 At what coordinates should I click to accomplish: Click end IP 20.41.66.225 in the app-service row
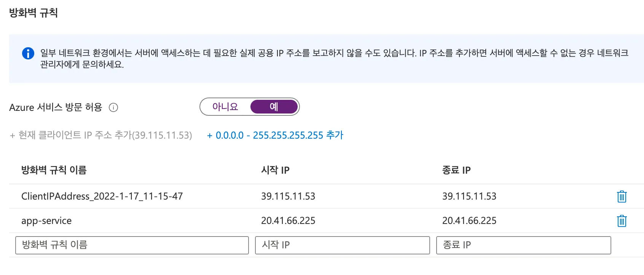pyautogui.click(x=469, y=221)
